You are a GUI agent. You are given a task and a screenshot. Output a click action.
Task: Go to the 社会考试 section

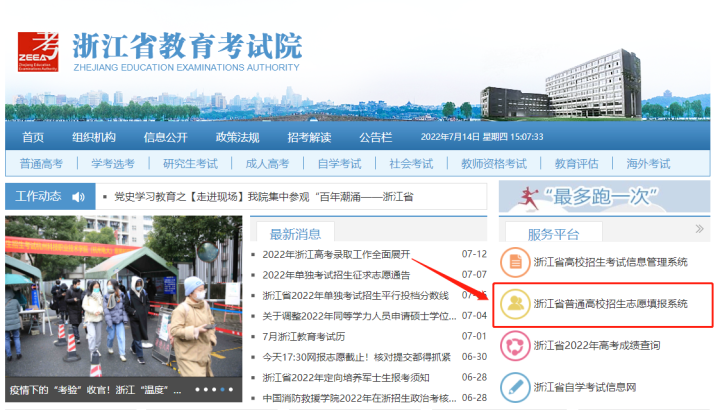(x=411, y=164)
